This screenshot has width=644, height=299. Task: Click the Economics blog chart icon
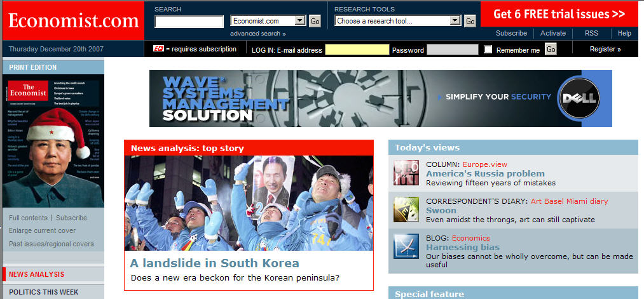(x=406, y=246)
